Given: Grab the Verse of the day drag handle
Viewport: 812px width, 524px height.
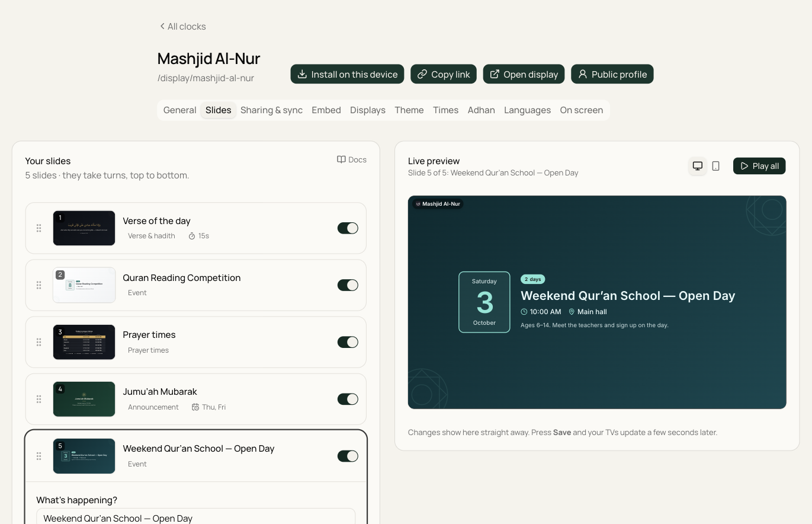Looking at the screenshot, I should [38, 228].
